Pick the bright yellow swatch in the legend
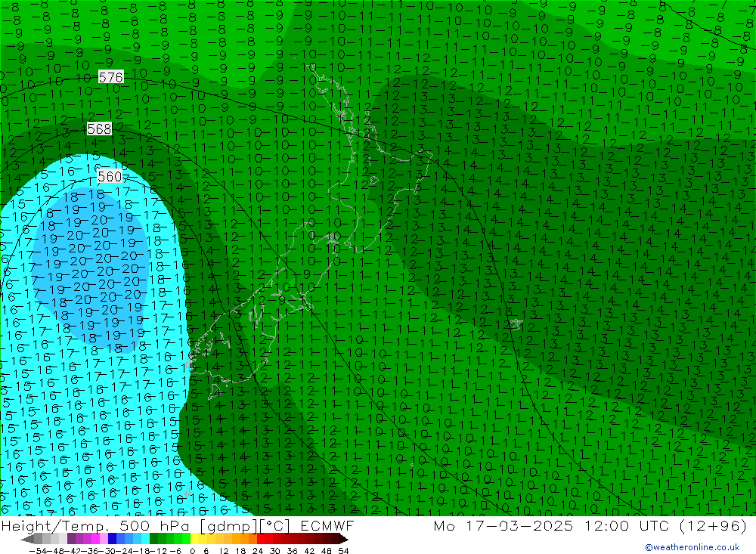Viewport: 756px width, 554px height. [195, 539]
